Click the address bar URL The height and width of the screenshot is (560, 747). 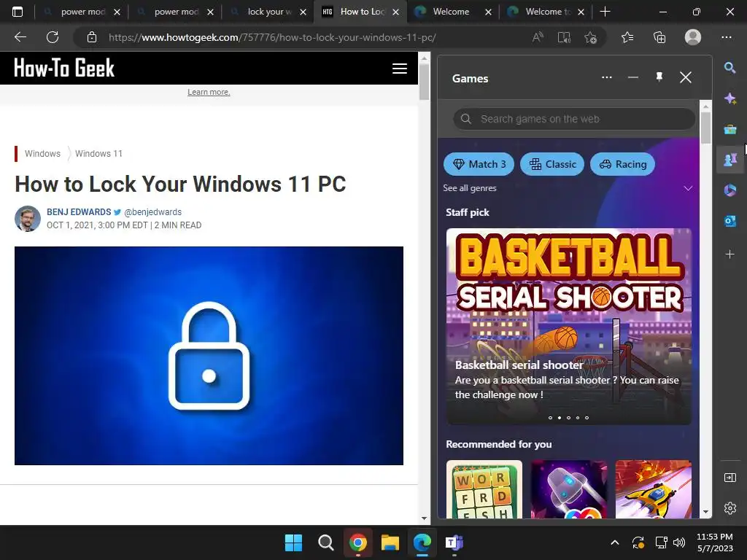(272, 37)
